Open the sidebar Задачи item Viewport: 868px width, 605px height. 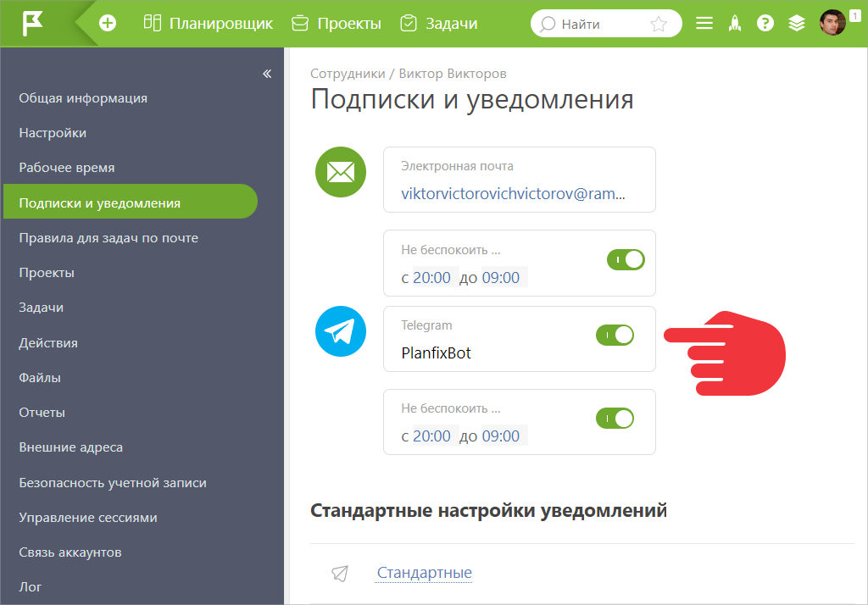[41, 308]
